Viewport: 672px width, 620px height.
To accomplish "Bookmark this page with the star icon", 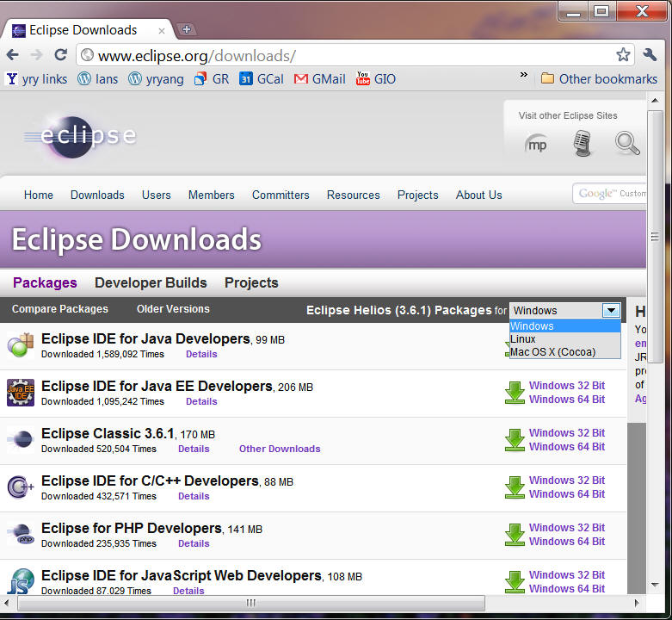I will (x=623, y=55).
